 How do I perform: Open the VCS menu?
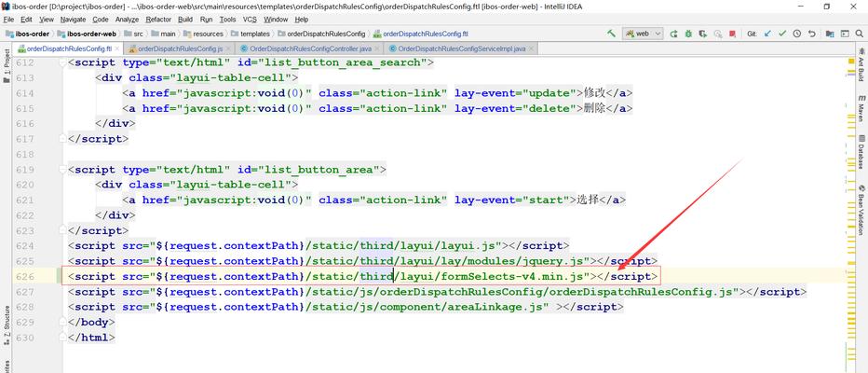(x=250, y=20)
